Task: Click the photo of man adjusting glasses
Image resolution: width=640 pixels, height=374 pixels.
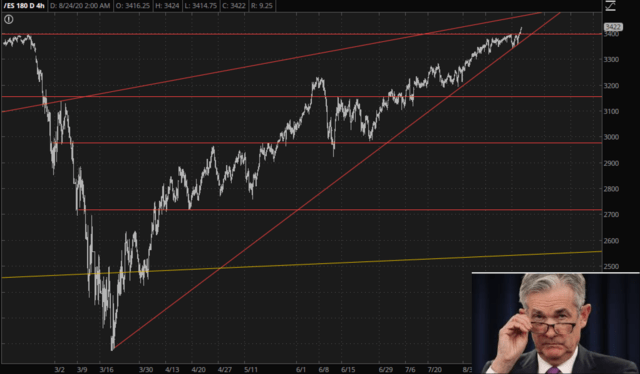Action: (556, 323)
